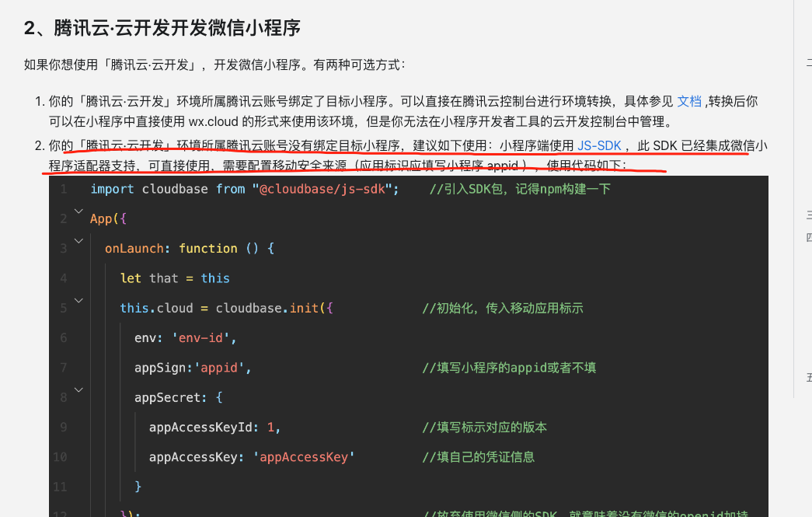
Task: Click the comment //填自己的凭证信息
Action: (x=478, y=457)
